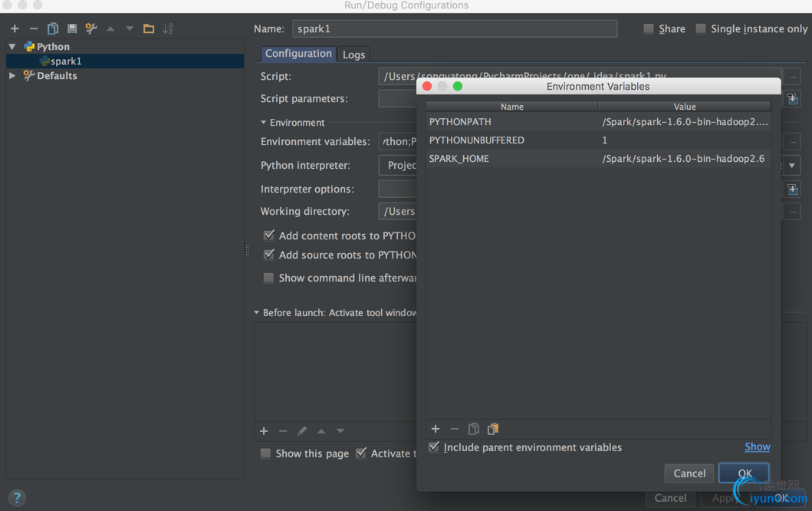Enable Show command line afterwards checkbox

(268, 278)
